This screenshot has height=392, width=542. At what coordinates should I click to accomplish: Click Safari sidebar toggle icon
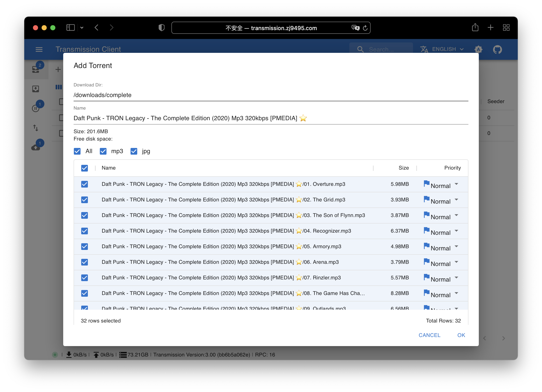coord(71,28)
